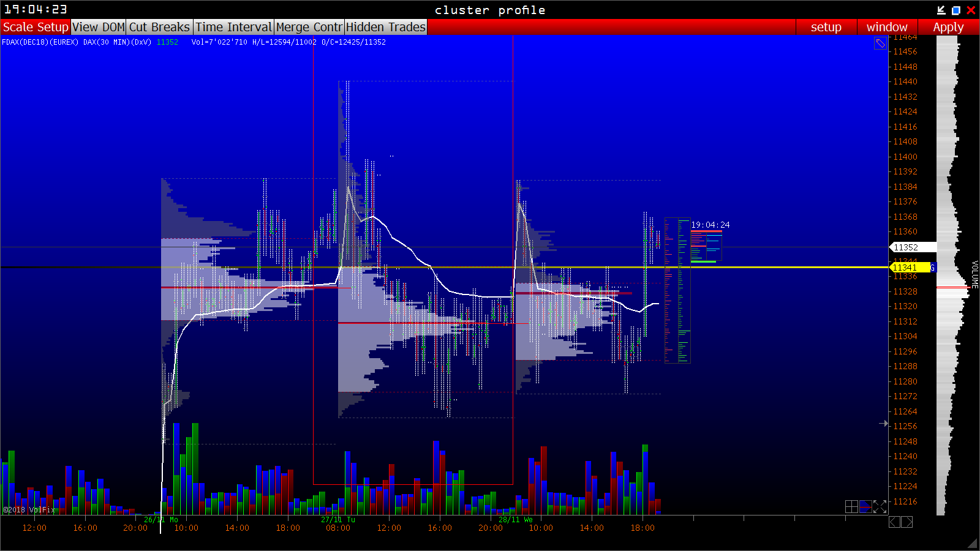
Task: Click the FDAX(DEC18)(EUREX) instrument label
Action: click(40, 42)
